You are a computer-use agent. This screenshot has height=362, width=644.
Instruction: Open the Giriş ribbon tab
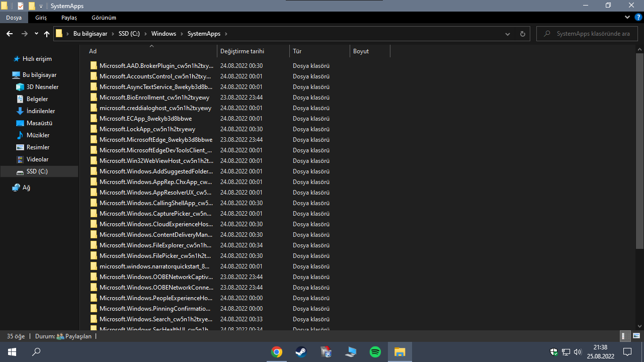pos(41,18)
